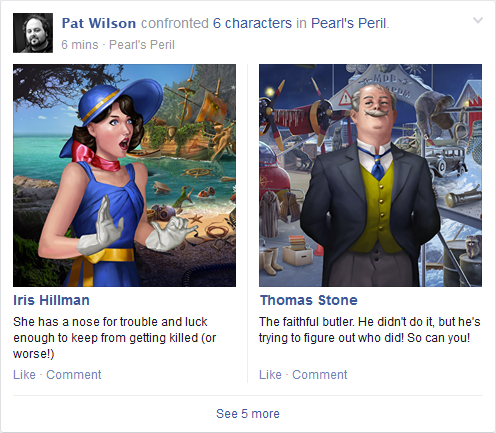Expand the post options chevron menu
Screen dimensions: 496x433
(x=478, y=21)
